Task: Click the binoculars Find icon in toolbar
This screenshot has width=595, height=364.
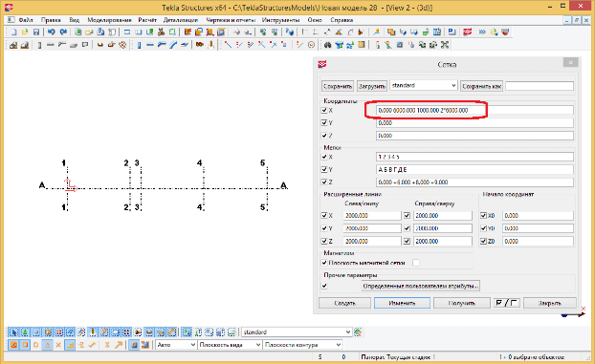Action: [327, 45]
